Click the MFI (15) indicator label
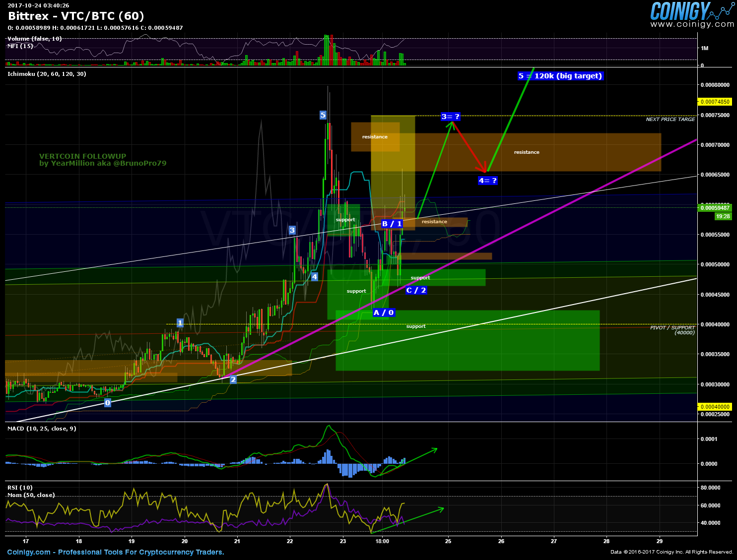Image resolution: width=737 pixels, height=560 pixels. point(20,46)
